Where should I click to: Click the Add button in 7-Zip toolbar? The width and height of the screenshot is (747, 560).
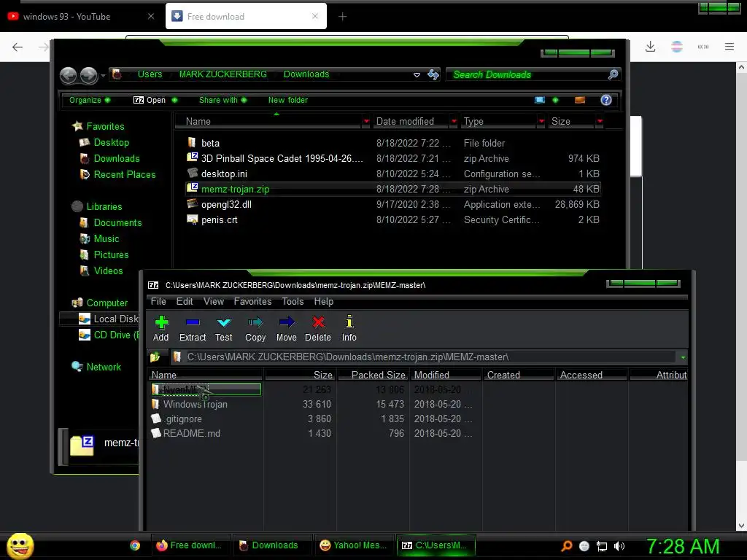161,329
